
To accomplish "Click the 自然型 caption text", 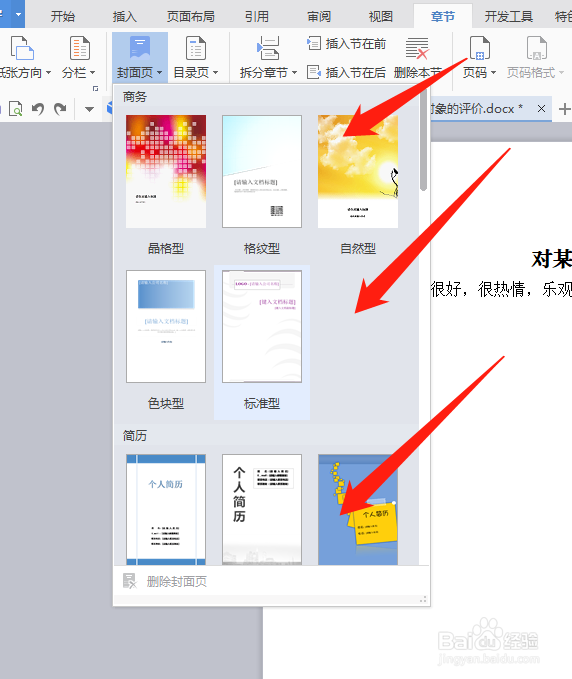I will pyautogui.click(x=358, y=249).
